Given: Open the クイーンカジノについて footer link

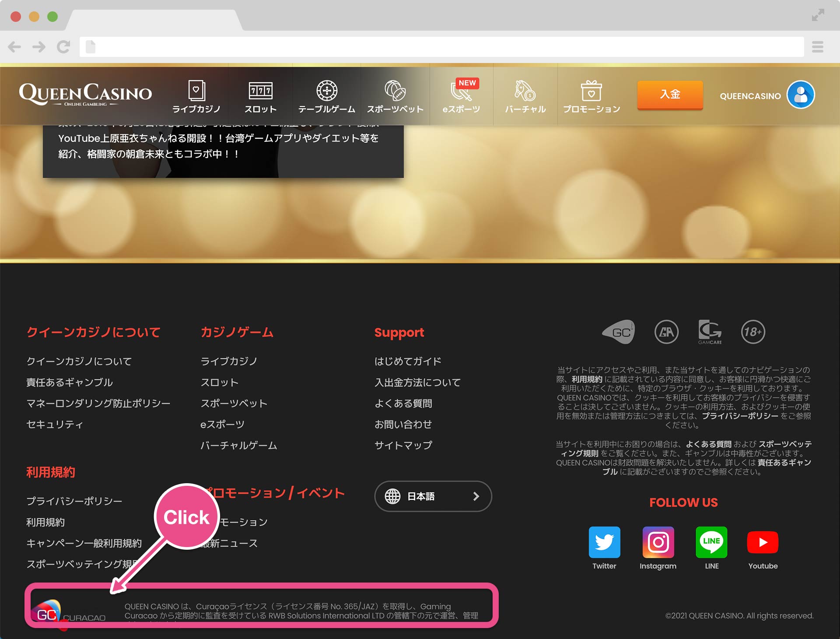Looking at the screenshot, I should (79, 361).
